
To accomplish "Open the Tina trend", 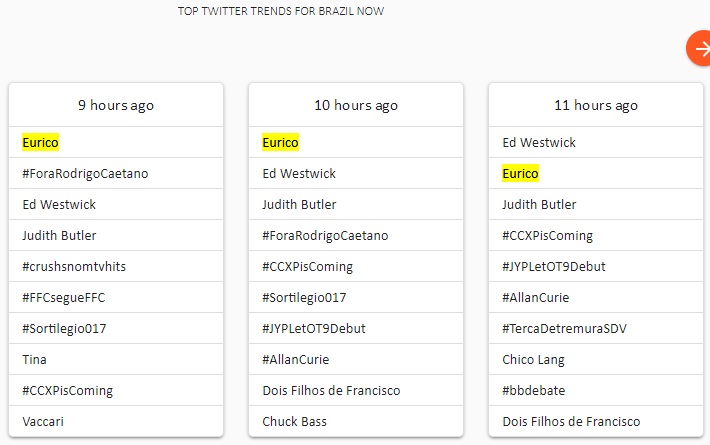I will (34, 360).
